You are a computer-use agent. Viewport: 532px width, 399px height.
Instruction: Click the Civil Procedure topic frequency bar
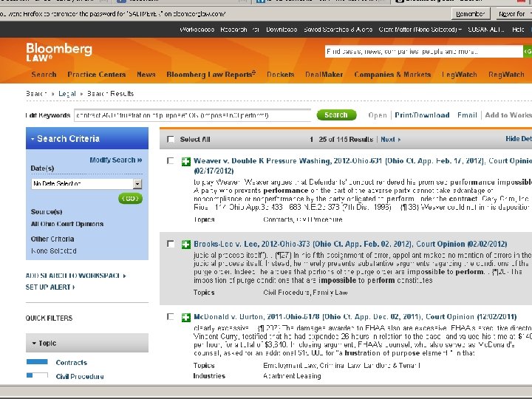click(37, 375)
